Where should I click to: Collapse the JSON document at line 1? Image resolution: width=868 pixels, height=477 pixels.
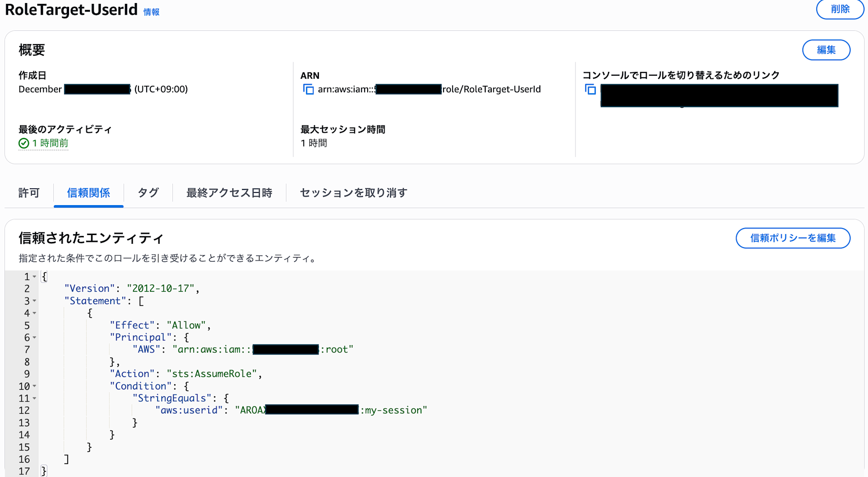pyautogui.click(x=34, y=277)
